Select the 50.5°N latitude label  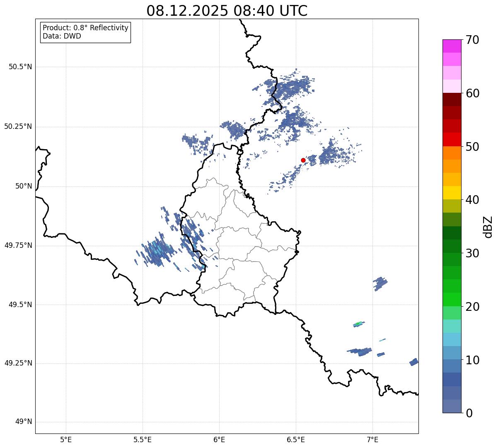20,67
